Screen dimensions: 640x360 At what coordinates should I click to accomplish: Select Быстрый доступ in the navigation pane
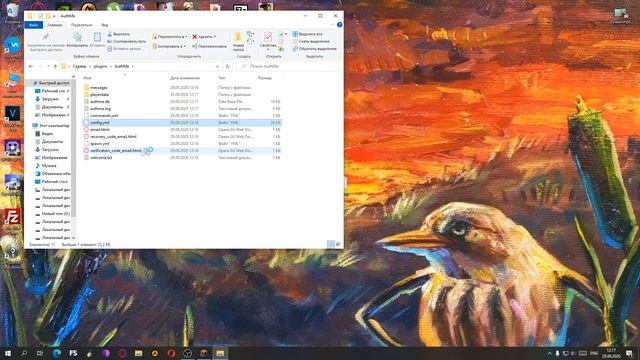click(x=51, y=83)
